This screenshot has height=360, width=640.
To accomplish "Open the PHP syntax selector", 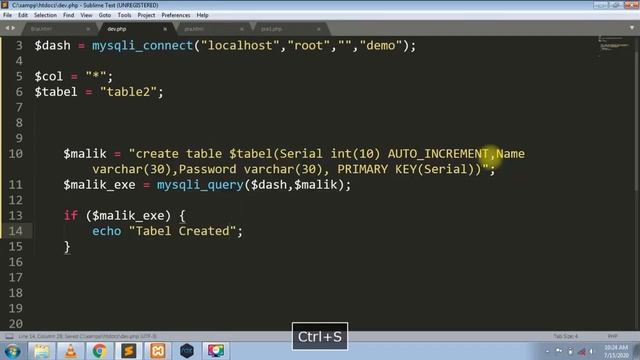I will click(x=612, y=336).
